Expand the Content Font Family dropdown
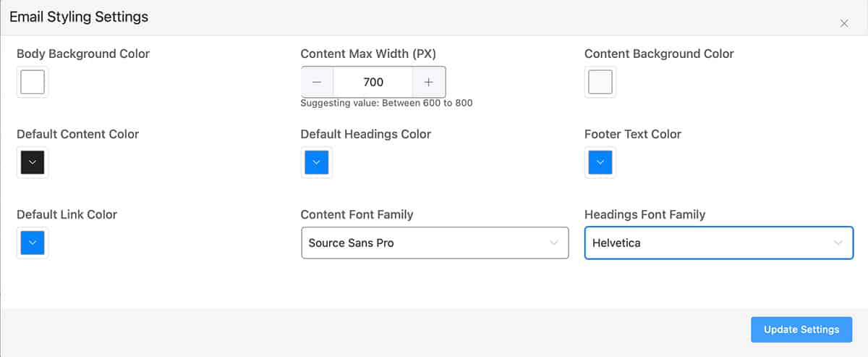Screen dimensions: 868x357 click(435, 243)
